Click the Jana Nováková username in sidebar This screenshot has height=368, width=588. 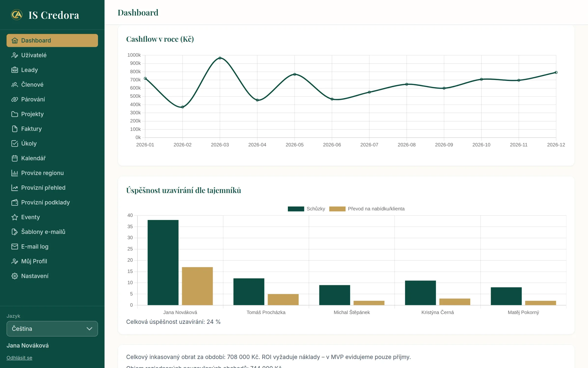28,345
